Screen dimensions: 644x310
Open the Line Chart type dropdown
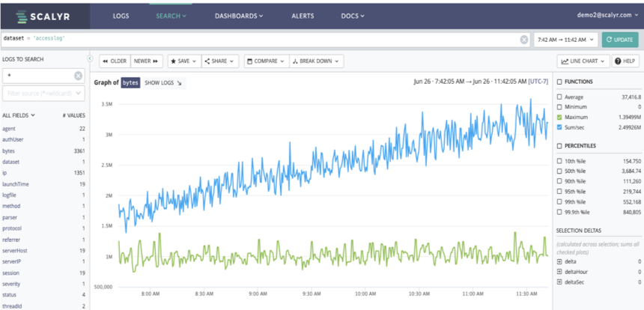coord(583,61)
